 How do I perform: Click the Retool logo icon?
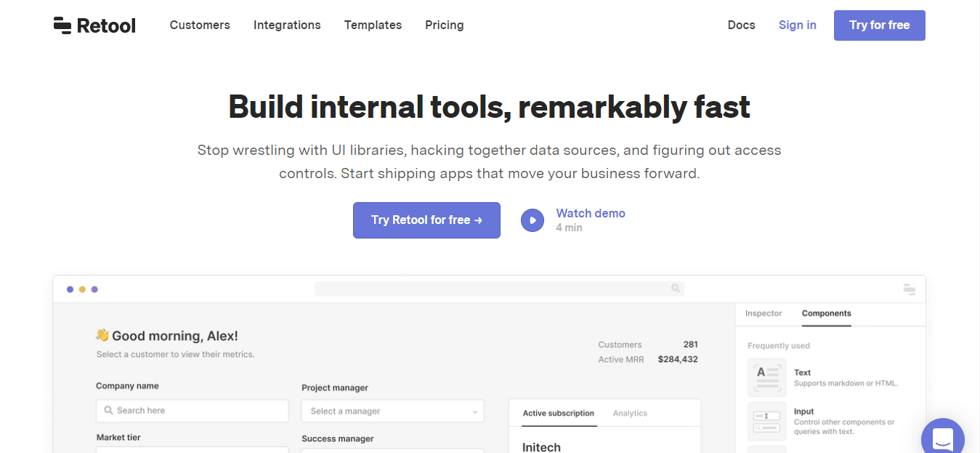(x=62, y=25)
